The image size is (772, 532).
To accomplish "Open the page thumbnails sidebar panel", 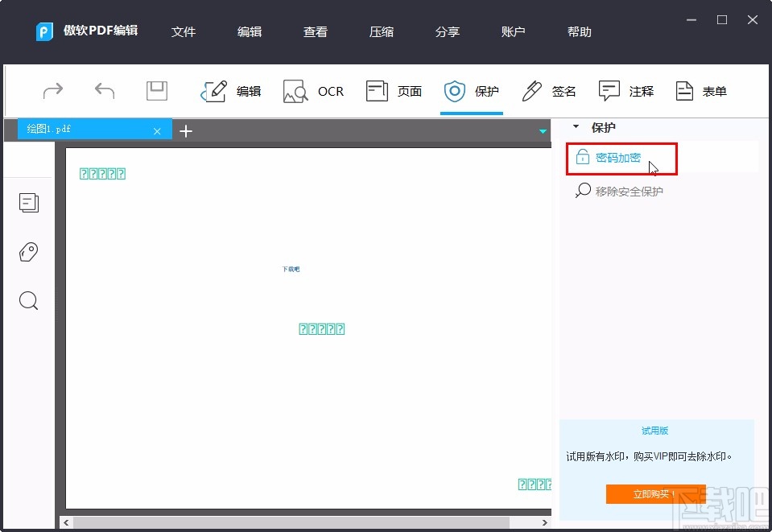I will [x=29, y=203].
